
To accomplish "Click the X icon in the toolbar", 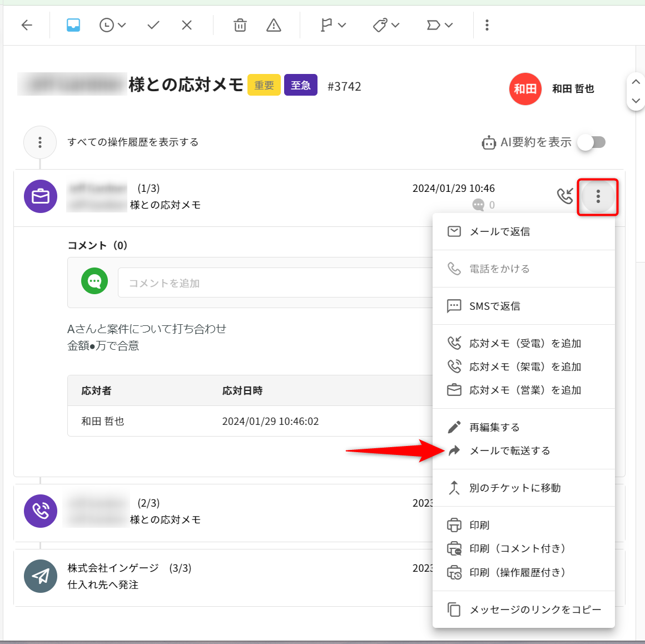I will tap(187, 25).
